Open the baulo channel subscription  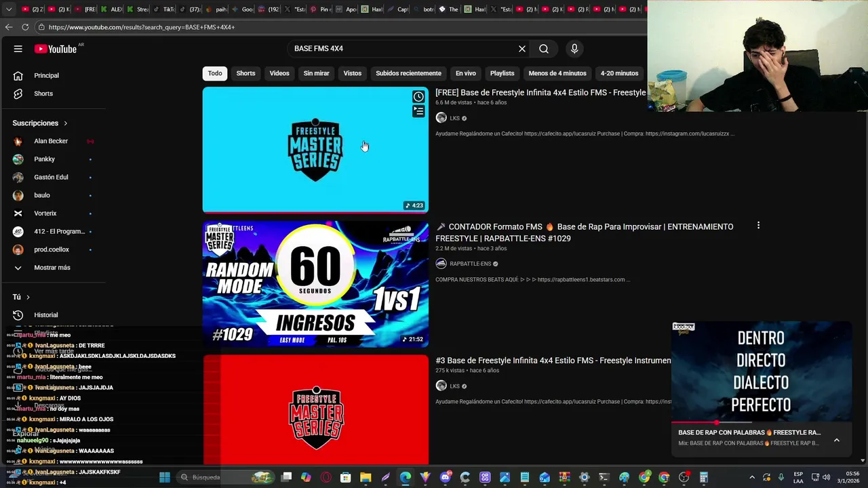(x=54, y=195)
